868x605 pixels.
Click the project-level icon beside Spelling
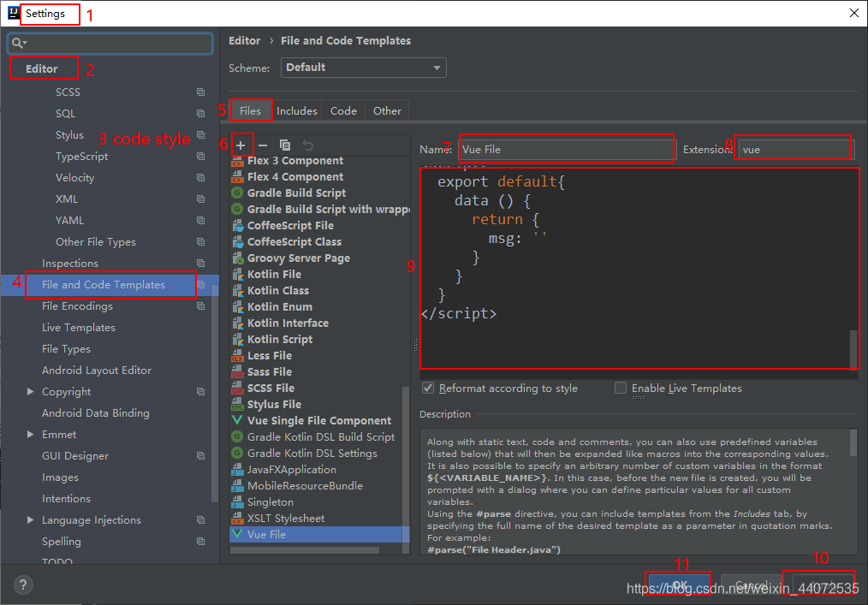tap(201, 542)
